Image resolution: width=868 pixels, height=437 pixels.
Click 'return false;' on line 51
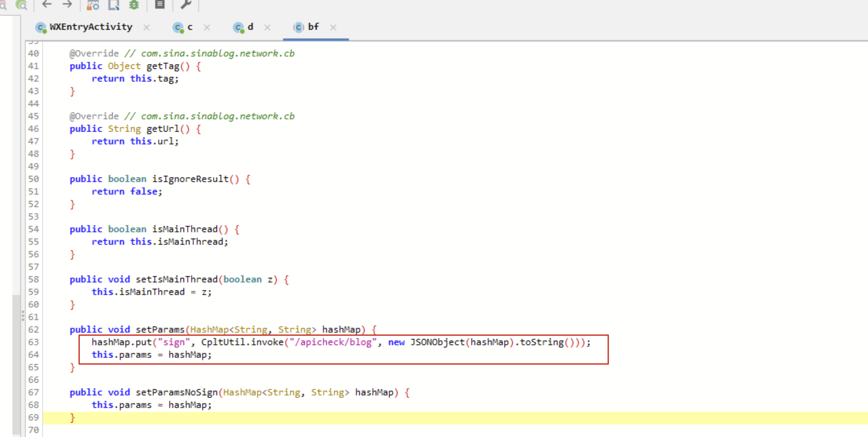click(x=127, y=191)
